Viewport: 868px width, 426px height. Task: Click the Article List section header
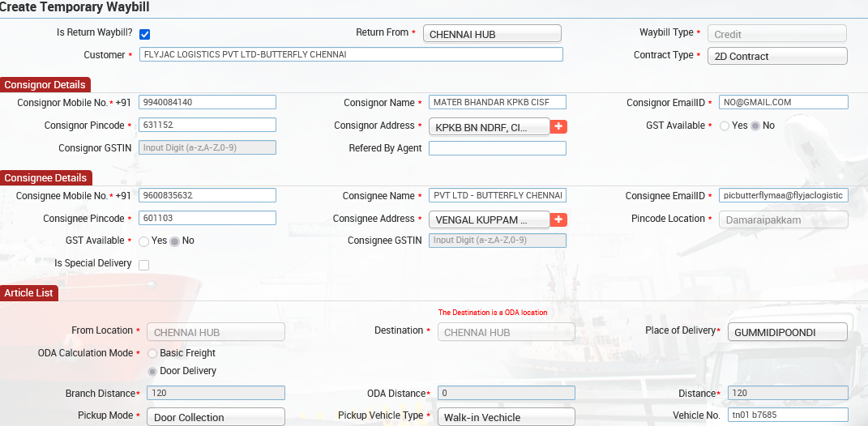click(x=29, y=292)
